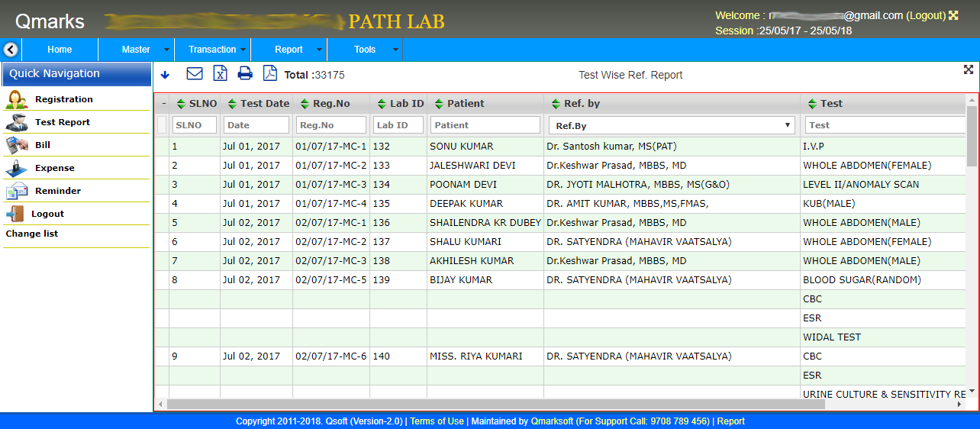Image resolution: width=980 pixels, height=429 pixels.
Task: Toggle fullscreen for the report panel
Action: [x=969, y=69]
